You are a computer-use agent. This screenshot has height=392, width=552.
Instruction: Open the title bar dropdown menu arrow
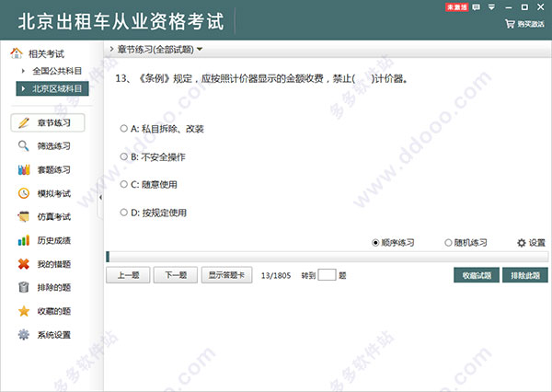click(492, 7)
